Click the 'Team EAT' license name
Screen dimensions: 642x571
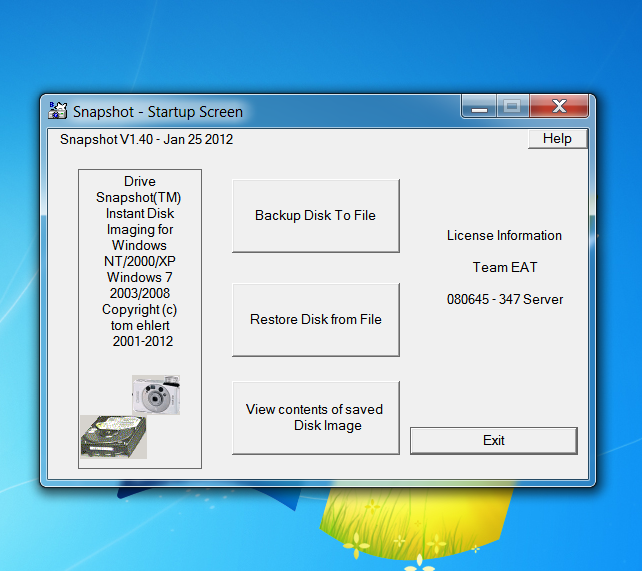pos(505,267)
